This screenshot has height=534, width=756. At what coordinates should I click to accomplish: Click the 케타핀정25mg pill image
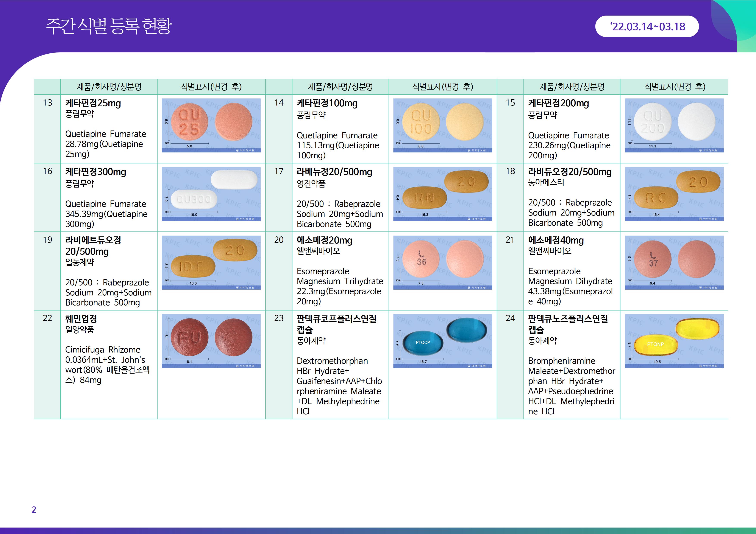tap(211, 125)
